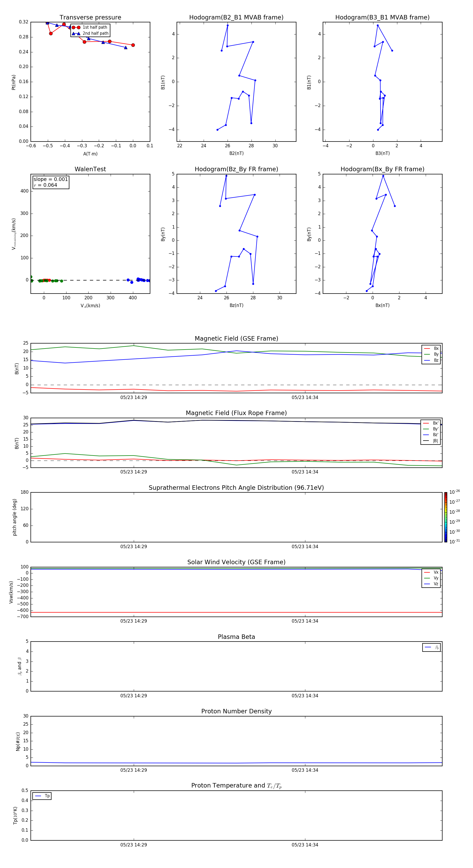Screen dimensions: 473x868
Task: Click the "Proton Number Density" title
Action: coord(236,712)
